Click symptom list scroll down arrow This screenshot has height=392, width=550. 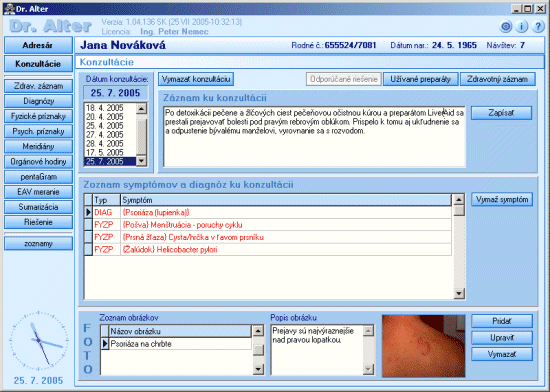(x=459, y=293)
